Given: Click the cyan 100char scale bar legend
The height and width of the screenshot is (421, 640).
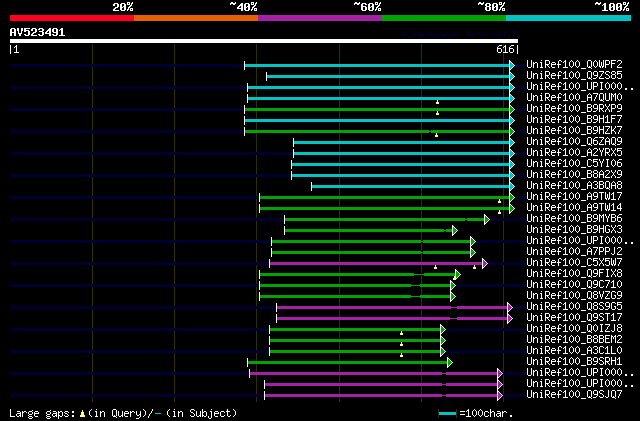Looking at the screenshot, I should click(x=447, y=414).
